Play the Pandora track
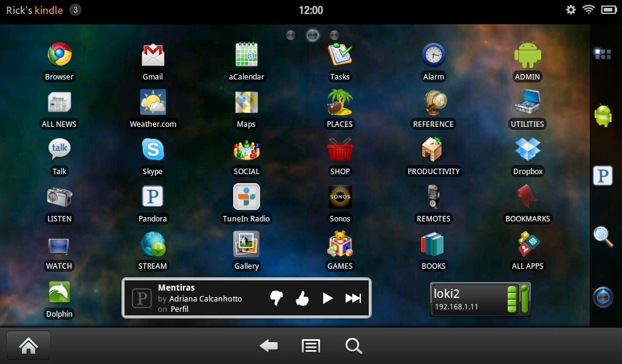Viewport: 622px width, 364px height. click(327, 298)
